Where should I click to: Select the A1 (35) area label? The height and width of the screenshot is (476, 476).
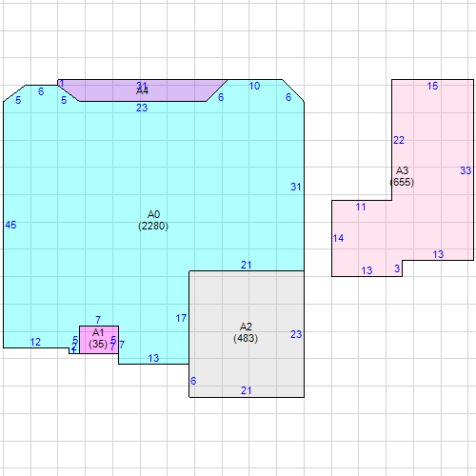98,338
